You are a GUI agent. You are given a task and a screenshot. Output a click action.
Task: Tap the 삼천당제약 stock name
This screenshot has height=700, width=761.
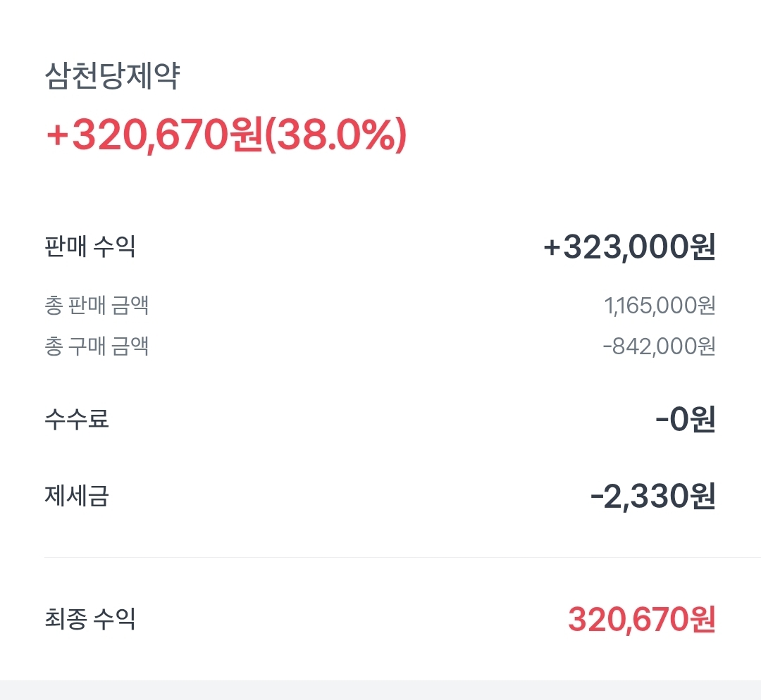point(113,76)
